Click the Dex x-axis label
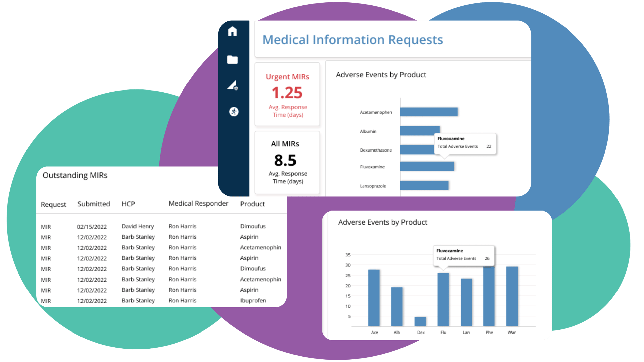 pyautogui.click(x=421, y=333)
